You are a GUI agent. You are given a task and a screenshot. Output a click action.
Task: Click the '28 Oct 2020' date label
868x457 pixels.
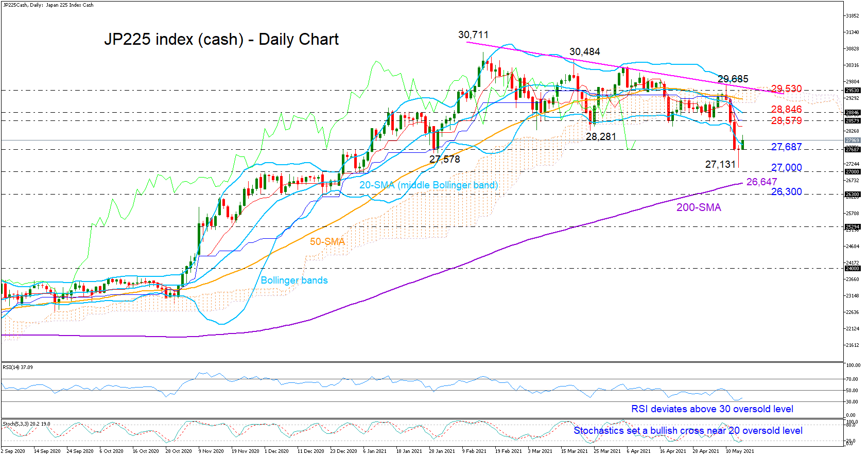pos(179,451)
